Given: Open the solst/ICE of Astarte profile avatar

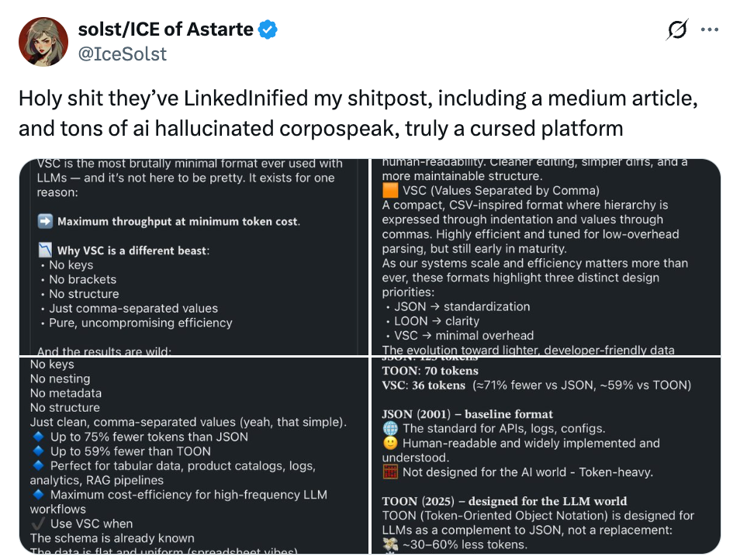Looking at the screenshot, I should coord(43,40).
